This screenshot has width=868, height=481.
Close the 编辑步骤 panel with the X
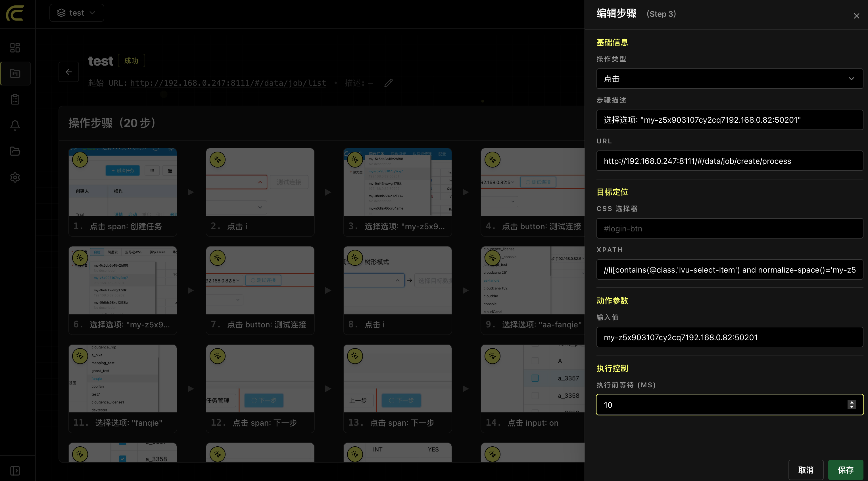click(x=856, y=16)
